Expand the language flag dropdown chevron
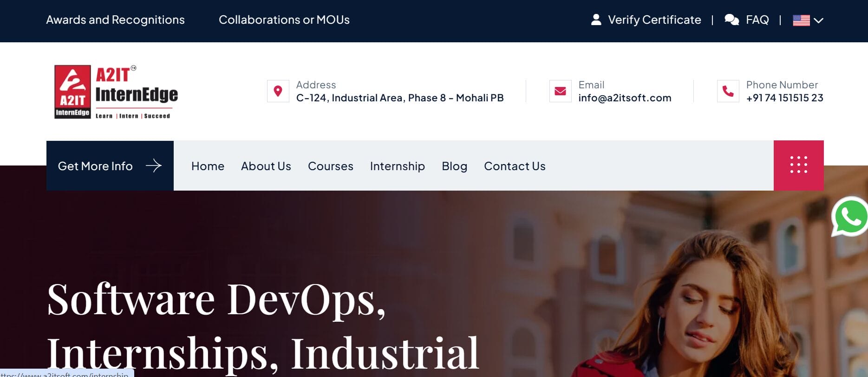The image size is (868, 377). [818, 20]
